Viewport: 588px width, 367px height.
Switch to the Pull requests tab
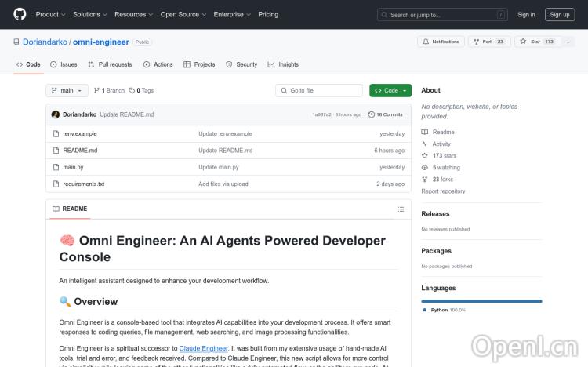point(110,64)
